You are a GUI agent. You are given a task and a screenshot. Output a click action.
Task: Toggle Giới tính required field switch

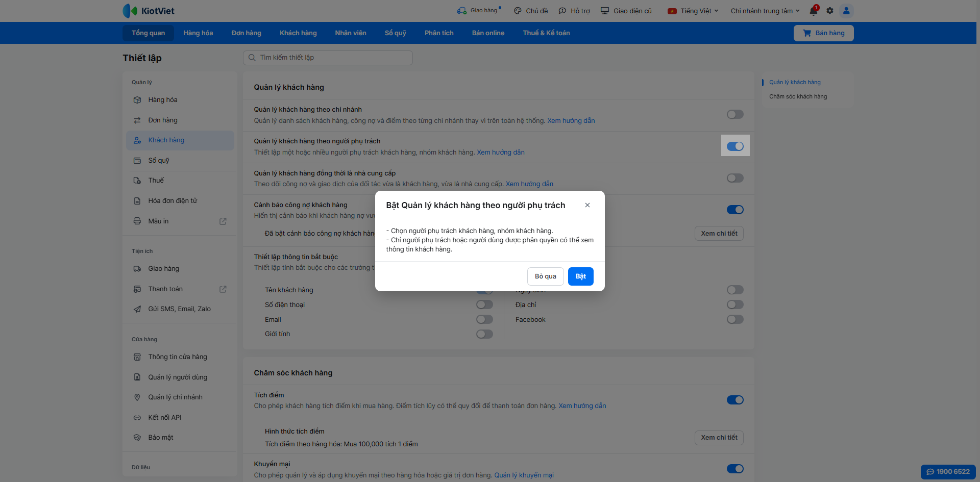[484, 334]
